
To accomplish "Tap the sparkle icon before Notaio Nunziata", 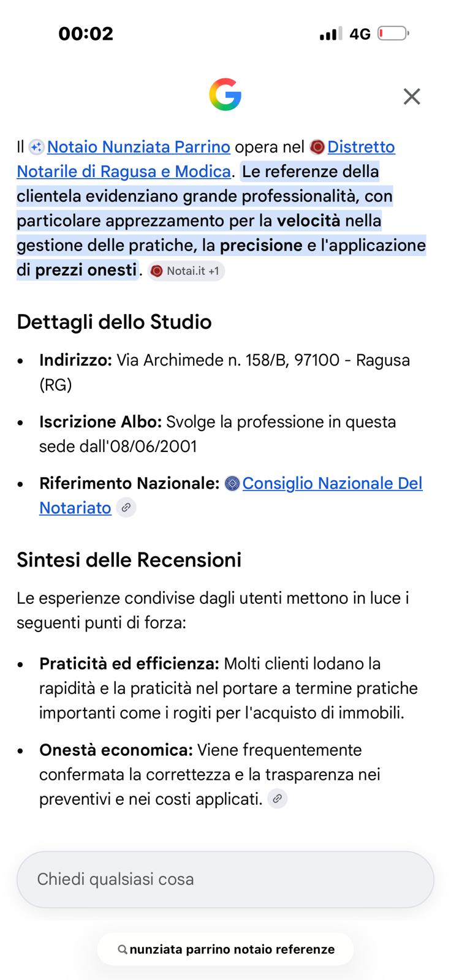I will point(36,147).
